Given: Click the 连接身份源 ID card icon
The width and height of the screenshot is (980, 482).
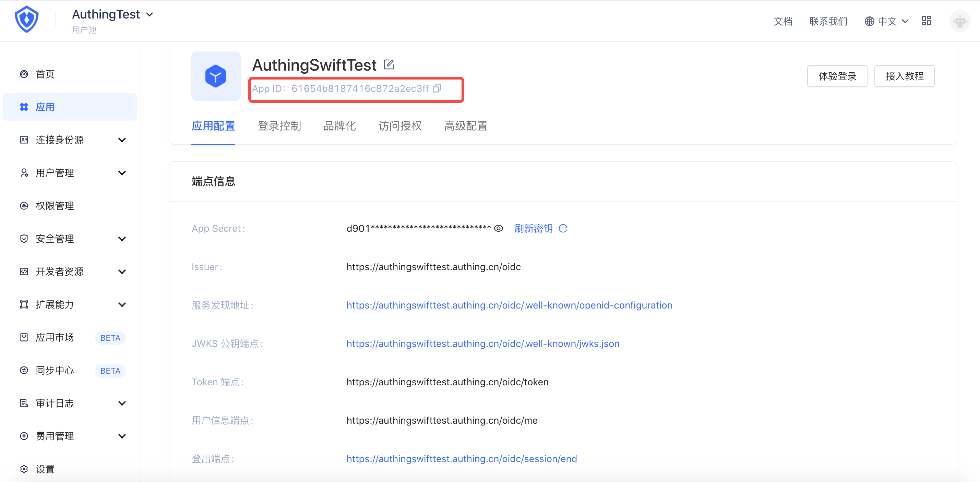Looking at the screenshot, I should pos(24,140).
